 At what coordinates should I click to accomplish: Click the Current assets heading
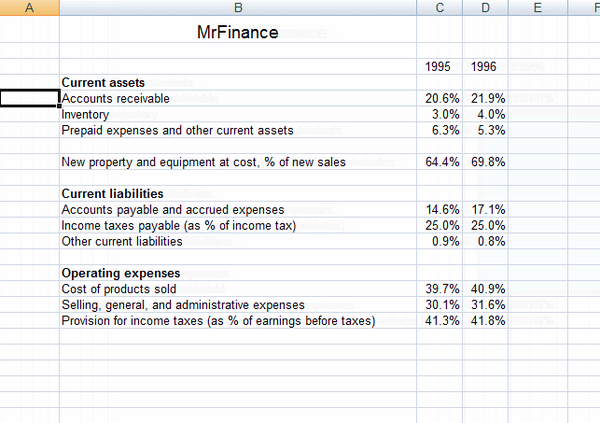[x=103, y=83]
